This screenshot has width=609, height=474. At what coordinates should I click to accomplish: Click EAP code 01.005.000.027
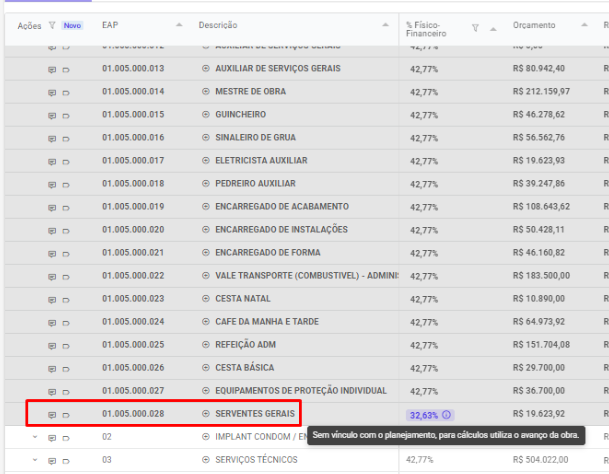[x=133, y=390]
